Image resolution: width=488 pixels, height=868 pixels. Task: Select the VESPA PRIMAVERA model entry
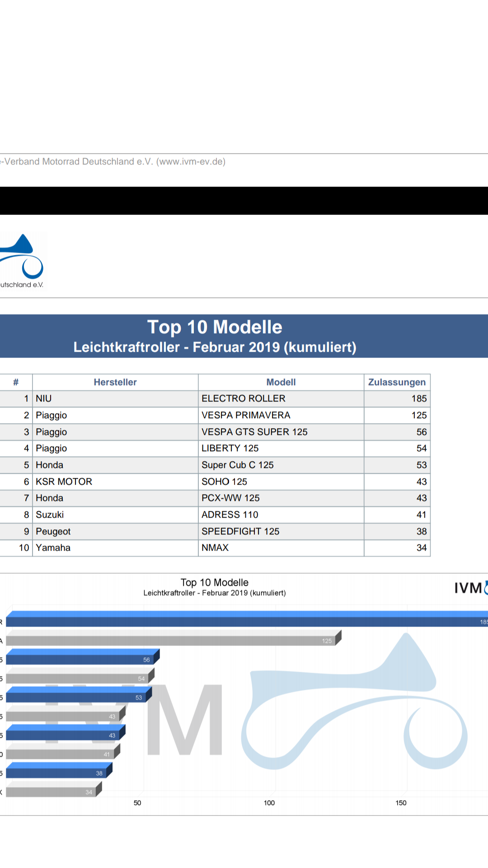246,415
